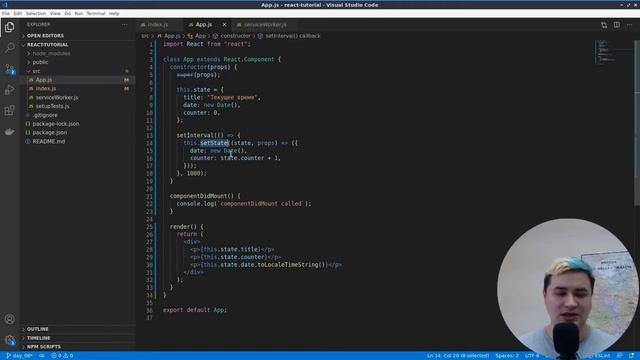Click Spaces: 2 indentation setting
Screen dimensions: 640x360
click(x=507, y=356)
